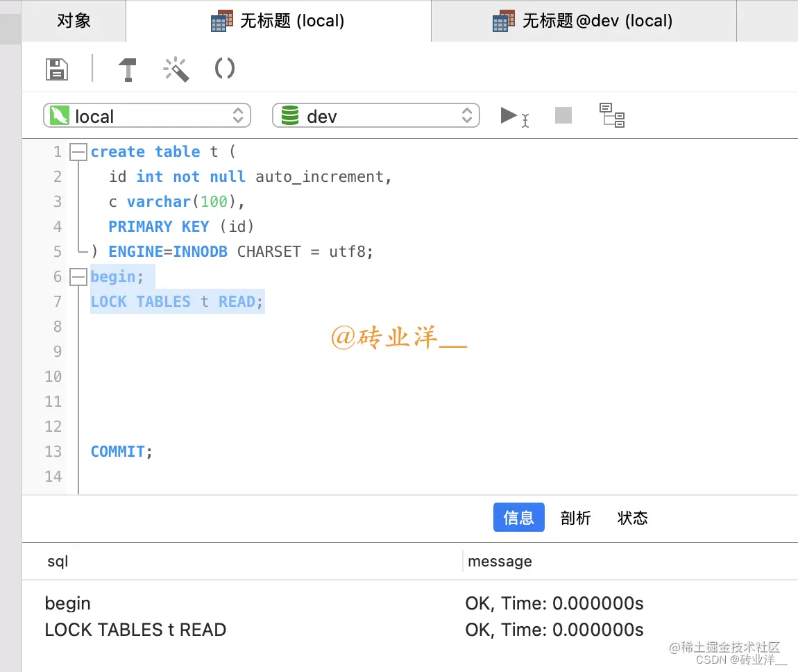Select the 剖析 profile tab

pos(575,518)
